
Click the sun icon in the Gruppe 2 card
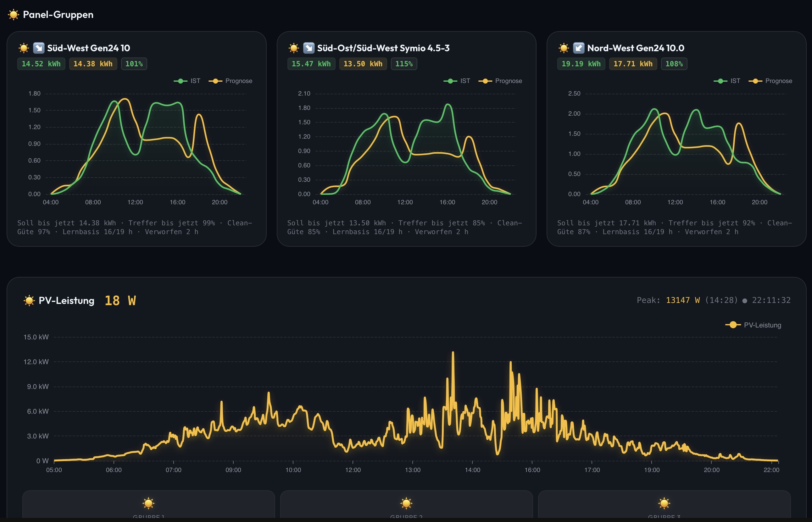(406, 503)
